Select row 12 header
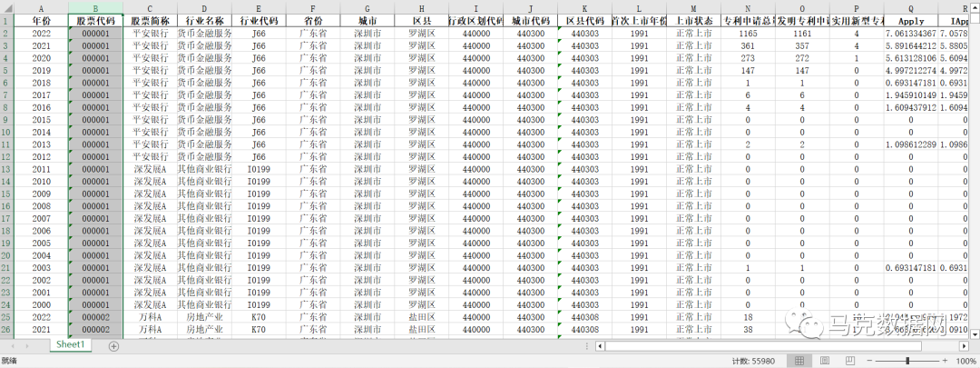Viewport: 980px width, 368px height. click(x=7, y=156)
